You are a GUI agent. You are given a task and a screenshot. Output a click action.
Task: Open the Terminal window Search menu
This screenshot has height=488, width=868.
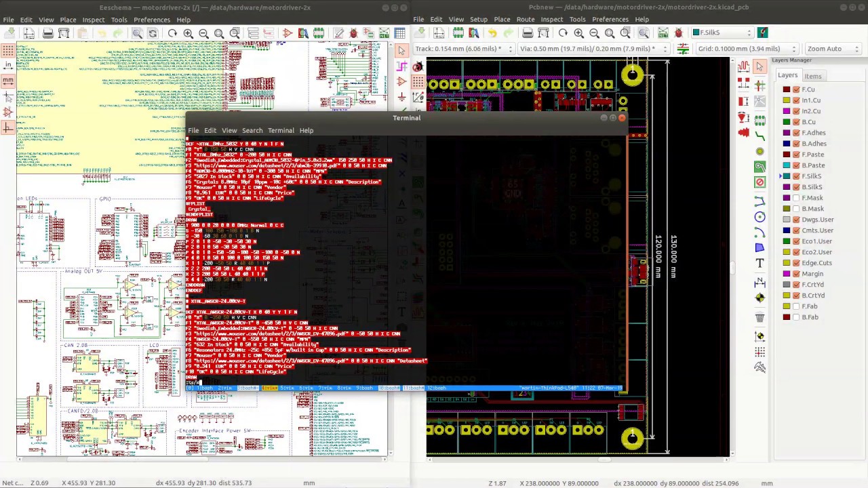(x=252, y=130)
